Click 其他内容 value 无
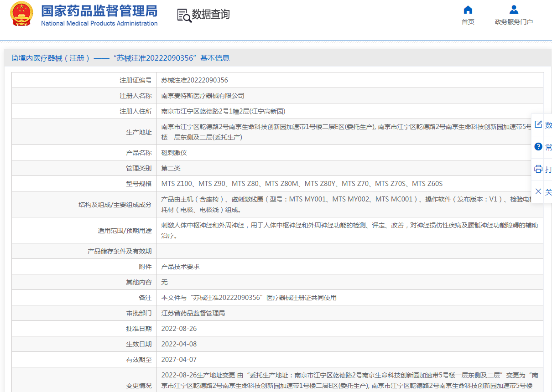Screen dimensions: 552x392 (165, 282)
